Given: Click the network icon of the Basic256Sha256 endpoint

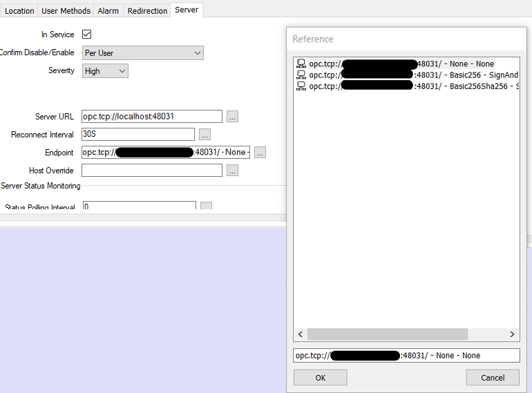Looking at the screenshot, I should point(301,86).
